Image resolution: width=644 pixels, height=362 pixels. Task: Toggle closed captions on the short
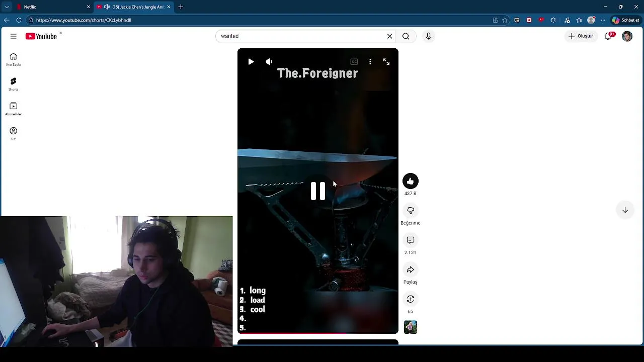354,62
